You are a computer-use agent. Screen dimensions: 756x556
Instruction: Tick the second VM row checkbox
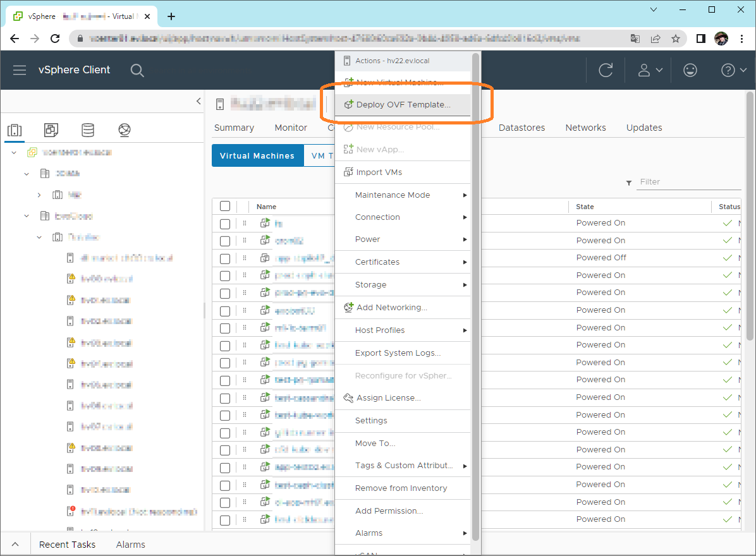[224, 241]
